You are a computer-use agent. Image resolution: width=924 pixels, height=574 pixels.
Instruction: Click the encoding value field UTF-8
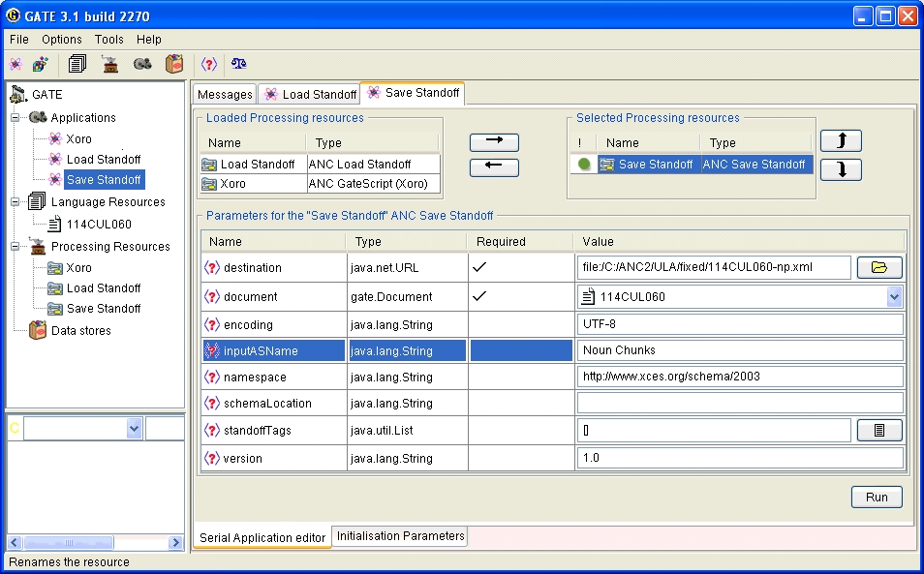(x=740, y=324)
